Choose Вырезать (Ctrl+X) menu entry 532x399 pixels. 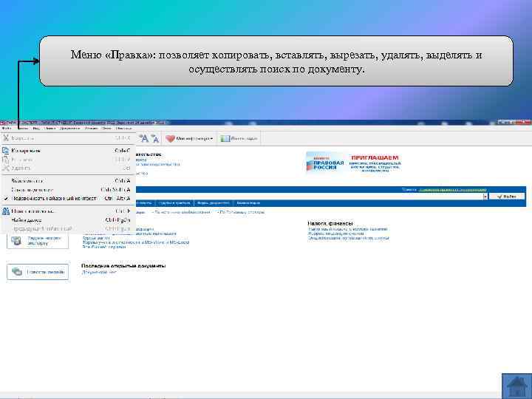[x=66, y=138]
